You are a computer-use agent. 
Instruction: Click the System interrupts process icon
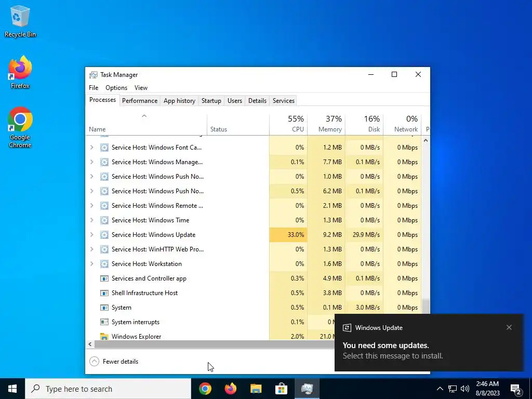point(104,322)
